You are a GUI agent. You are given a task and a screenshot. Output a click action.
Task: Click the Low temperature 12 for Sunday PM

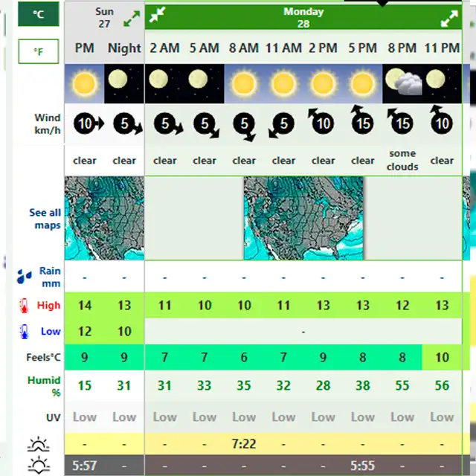[x=84, y=332]
